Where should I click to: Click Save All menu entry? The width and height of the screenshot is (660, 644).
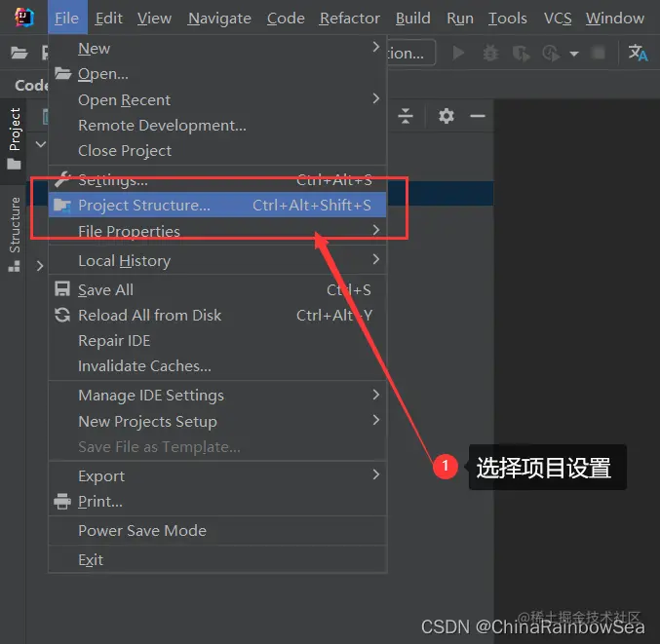point(217,289)
